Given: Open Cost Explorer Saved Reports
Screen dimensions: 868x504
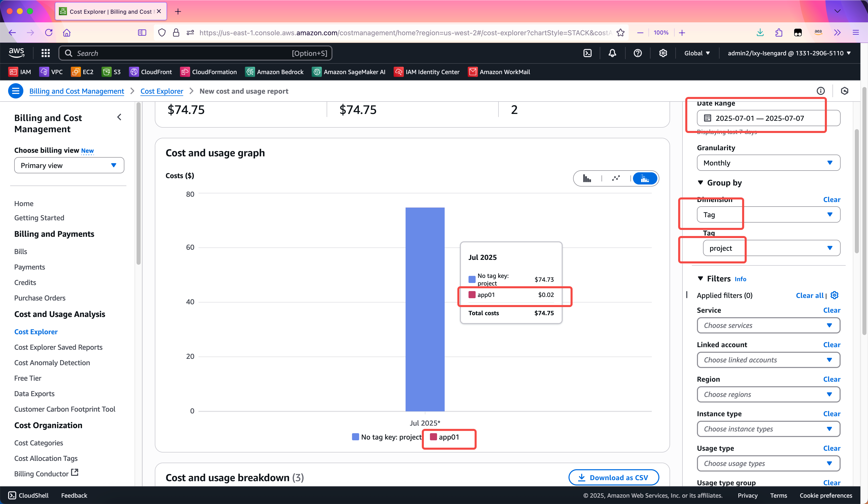Looking at the screenshot, I should coord(58,347).
